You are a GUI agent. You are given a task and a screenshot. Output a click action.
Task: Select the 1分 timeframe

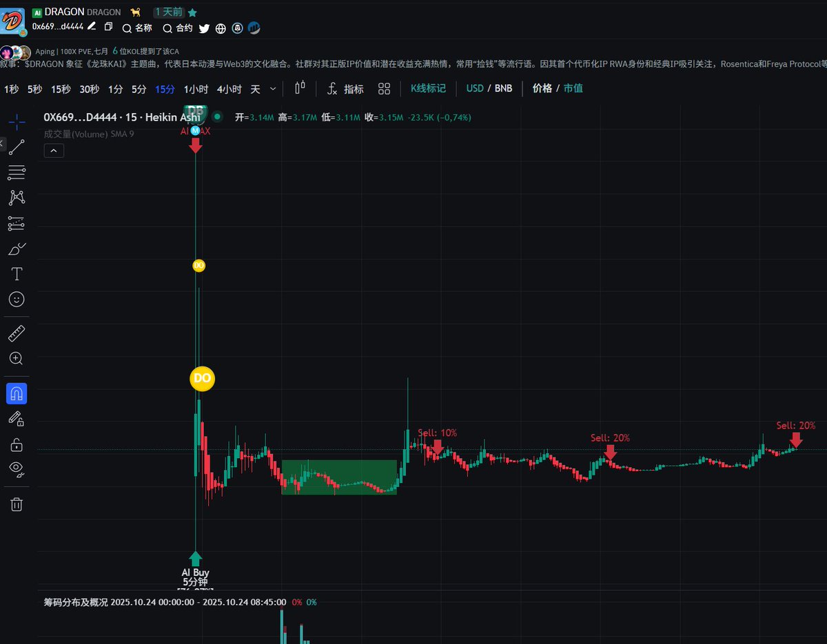coord(115,89)
